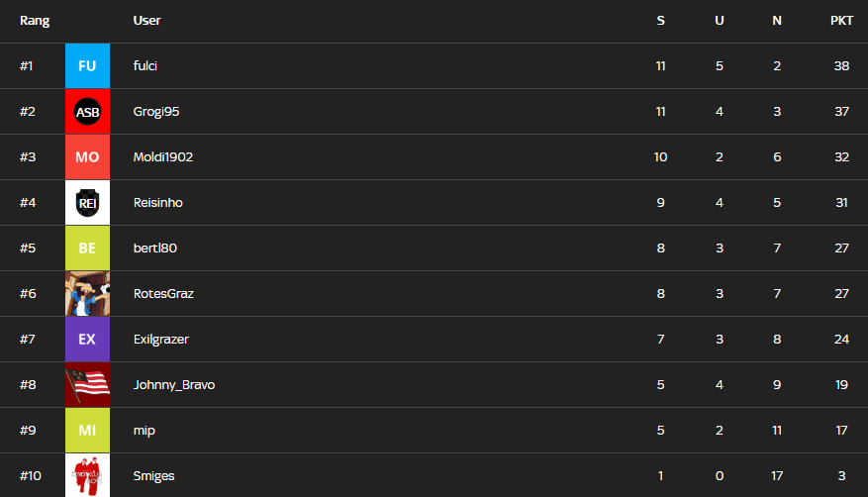
Task: Open RotesGraz's photo avatar
Action: click(87, 294)
